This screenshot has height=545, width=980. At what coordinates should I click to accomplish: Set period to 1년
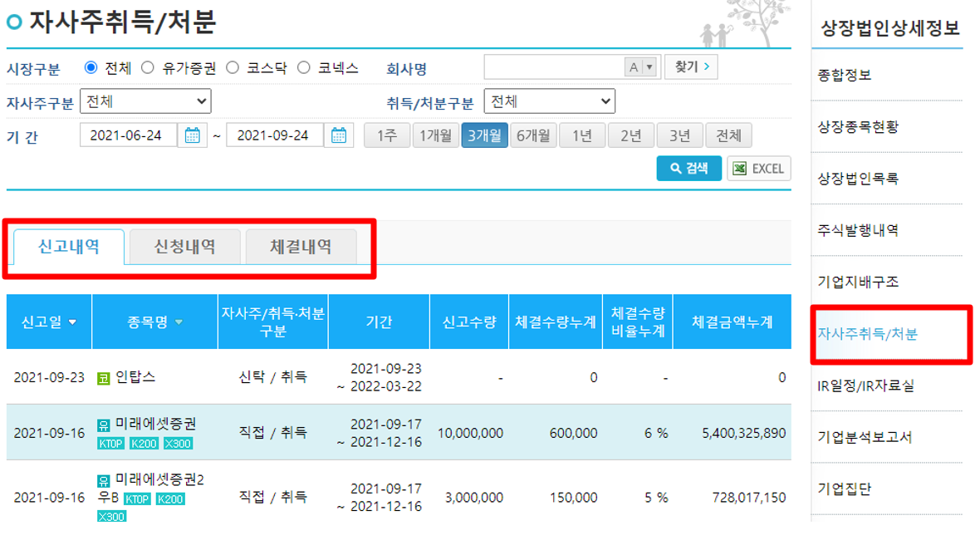(582, 135)
